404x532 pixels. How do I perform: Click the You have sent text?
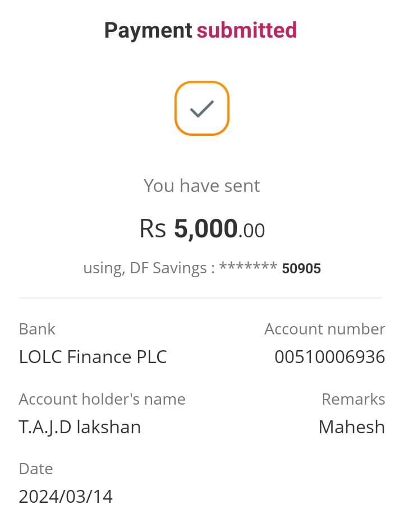pyautogui.click(x=201, y=186)
